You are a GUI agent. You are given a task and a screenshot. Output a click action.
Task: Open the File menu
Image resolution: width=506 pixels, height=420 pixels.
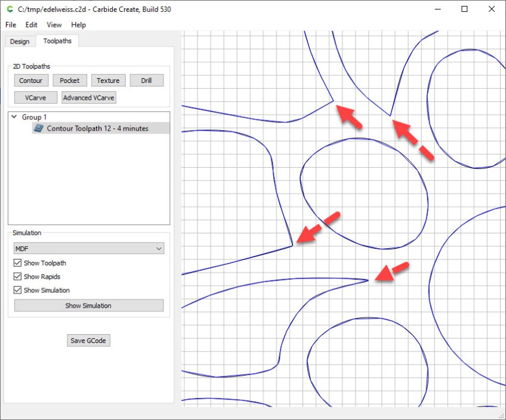click(x=11, y=25)
